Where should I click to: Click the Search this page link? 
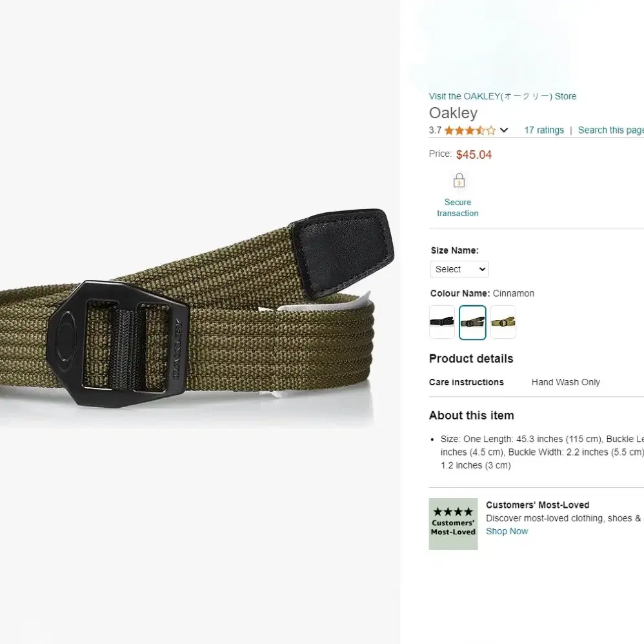pyautogui.click(x=610, y=130)
